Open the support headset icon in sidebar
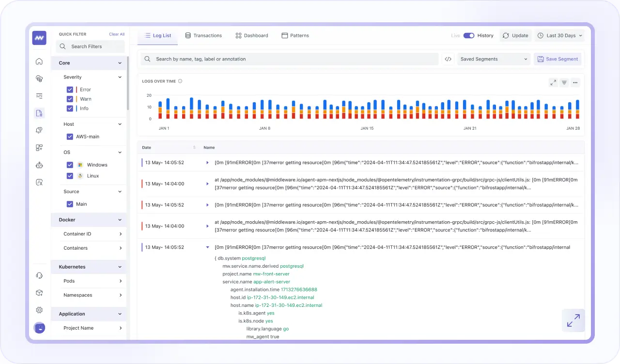620x364 pixels. 39,275
